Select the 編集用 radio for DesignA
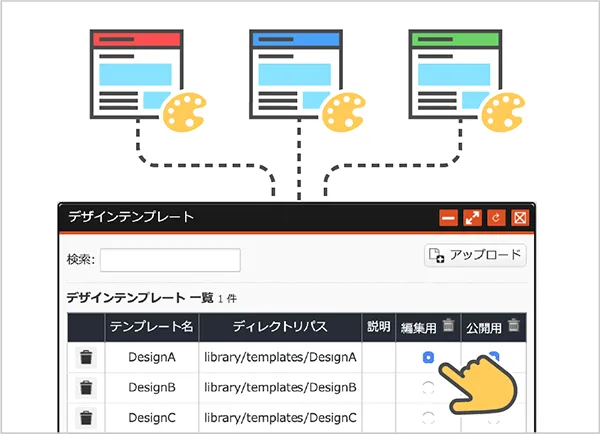Image resolution: width=600 pixels, height=434 pixels. (x=429, y=357)
